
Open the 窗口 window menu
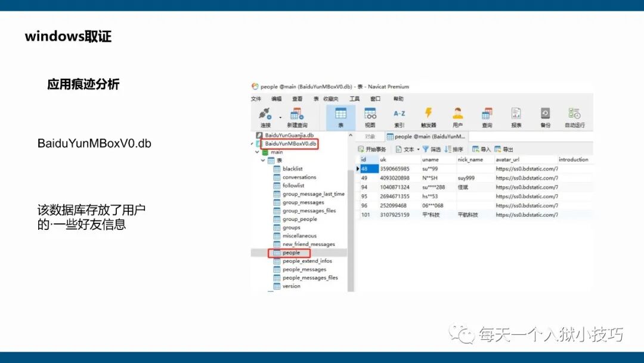tap(375, 99)
